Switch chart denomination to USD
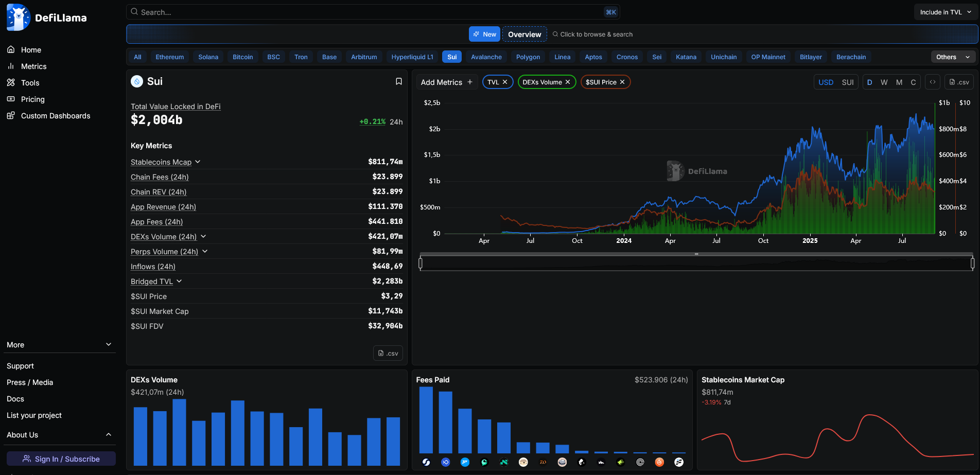This screenshot has width=980, height=475. pyautogui.click(x=826, y=82)
